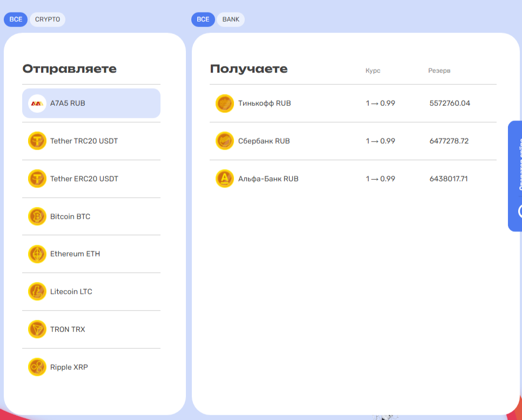Click the Сбербанк rate 1 → 0.99

pos(380,141)
